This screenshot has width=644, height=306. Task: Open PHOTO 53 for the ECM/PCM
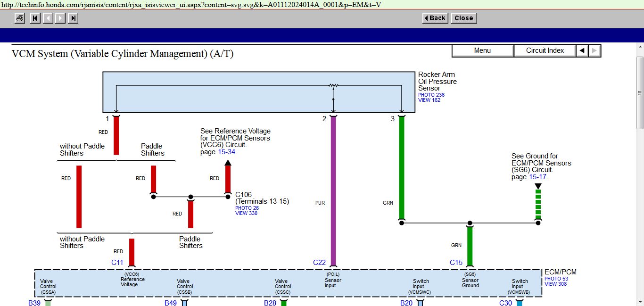[x=556, y=279]
